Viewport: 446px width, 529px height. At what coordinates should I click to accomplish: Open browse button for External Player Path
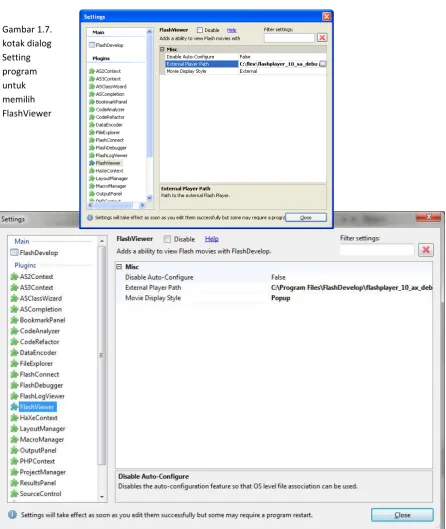click(x=323, y=64)
